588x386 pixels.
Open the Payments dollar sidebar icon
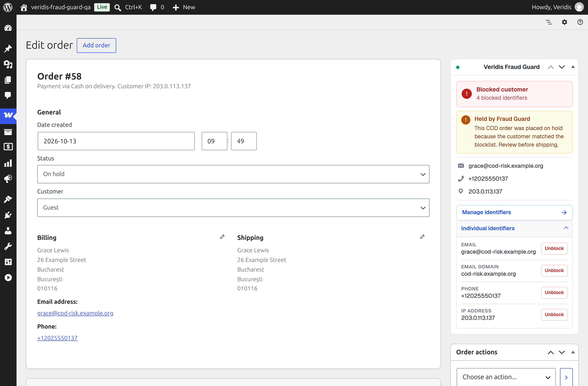8,147
